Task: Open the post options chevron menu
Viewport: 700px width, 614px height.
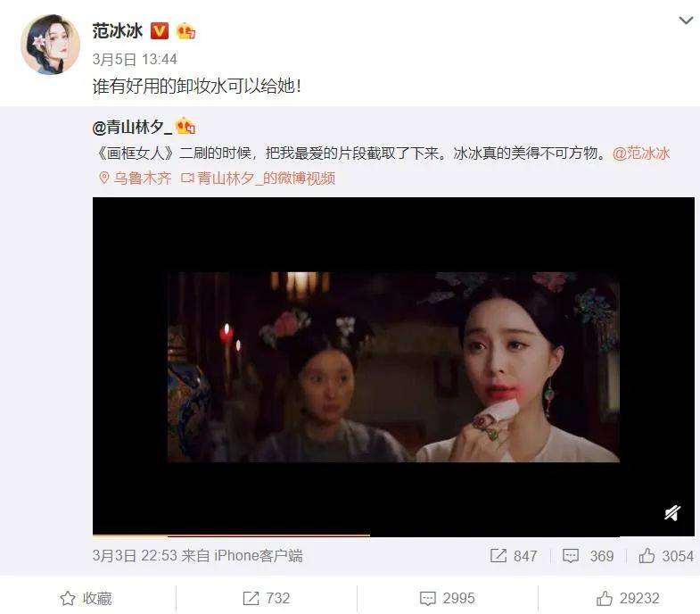Action: [x=686, y=21]
